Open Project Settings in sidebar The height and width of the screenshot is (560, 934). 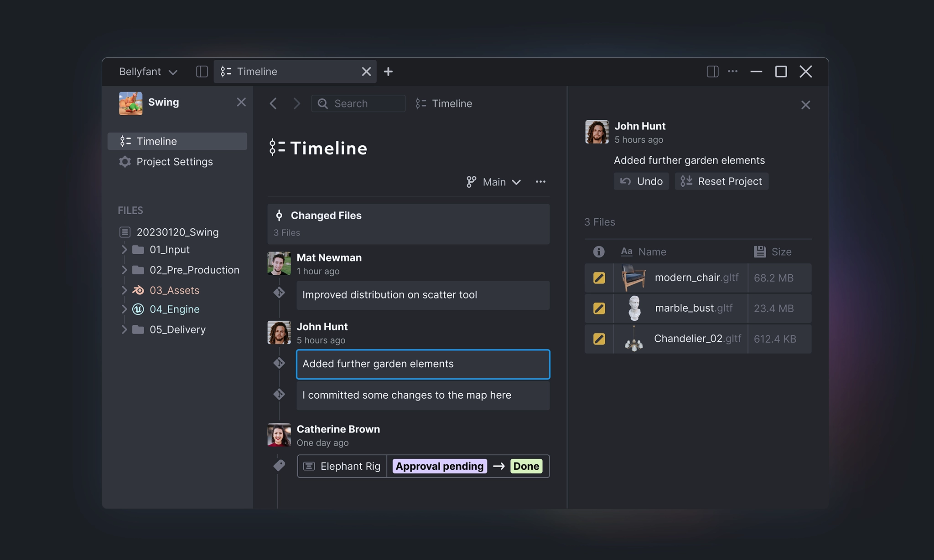click(174, 162)
